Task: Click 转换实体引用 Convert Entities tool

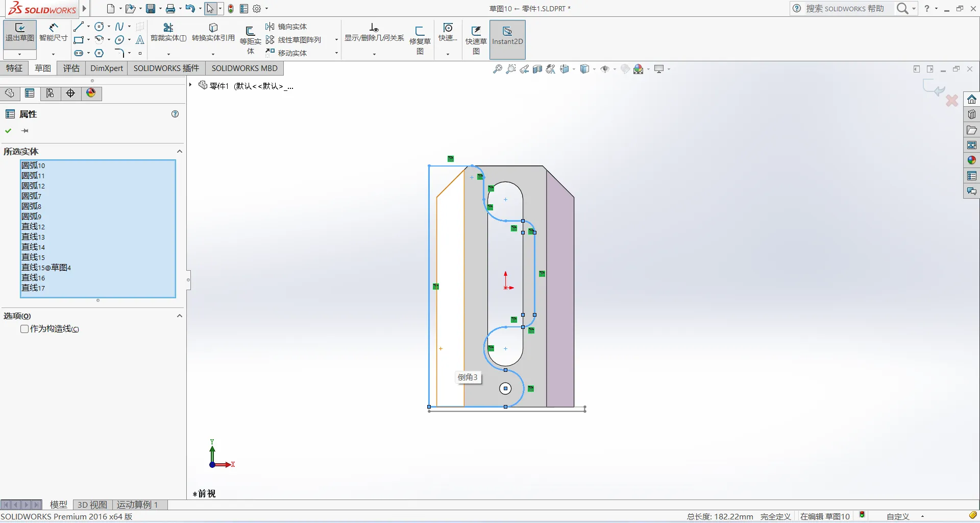Action: coord(213,32)
